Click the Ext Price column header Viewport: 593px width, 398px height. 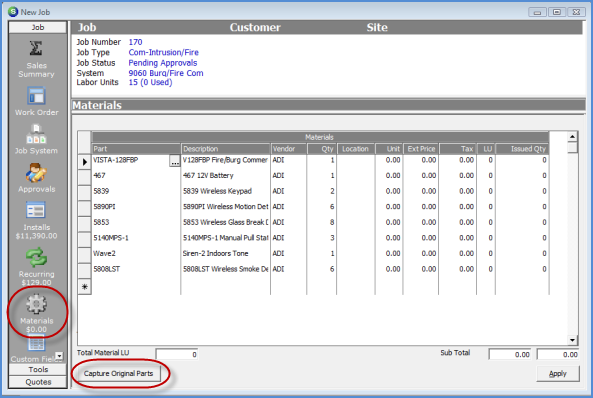point(421,149)
